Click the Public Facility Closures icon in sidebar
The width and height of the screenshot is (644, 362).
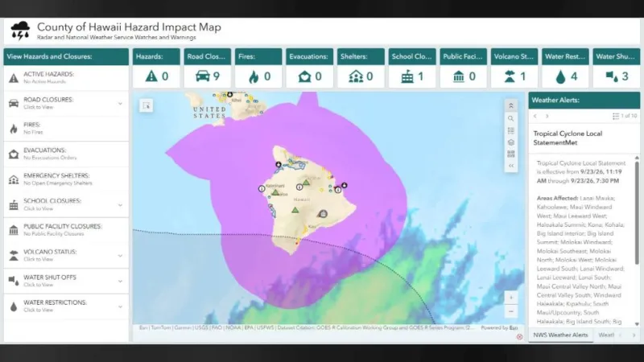click(14, 230)
